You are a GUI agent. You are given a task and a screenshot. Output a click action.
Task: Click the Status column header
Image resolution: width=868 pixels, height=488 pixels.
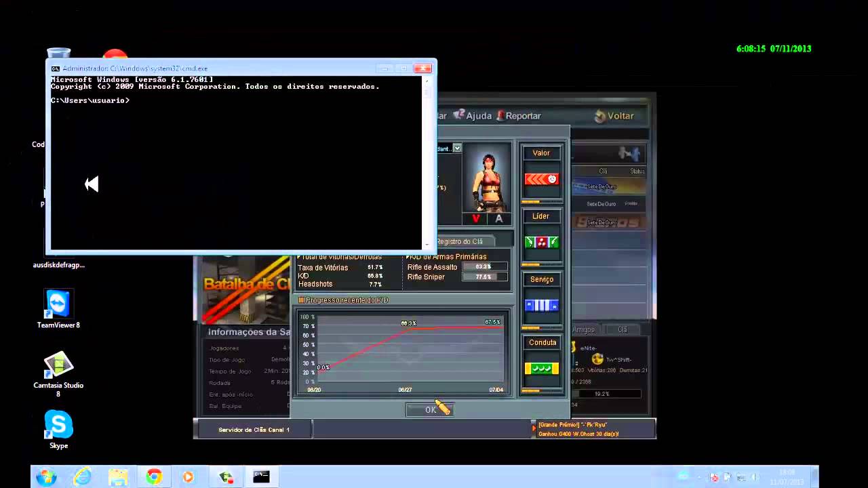pyautogui.click(x=637, y=171)
